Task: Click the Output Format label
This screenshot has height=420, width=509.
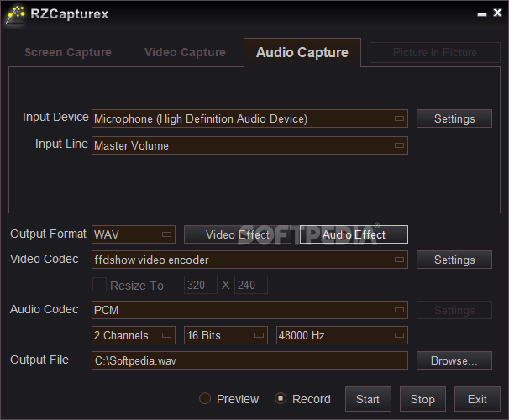Action: tap(48, 234)
